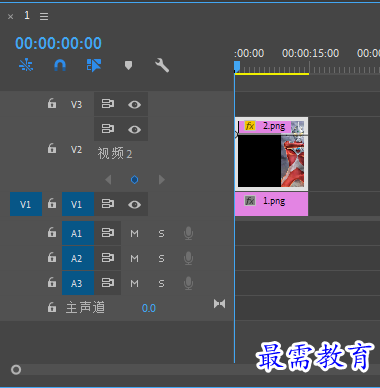Solo audio track A1
380x388 pixels.
click(161, 234)
